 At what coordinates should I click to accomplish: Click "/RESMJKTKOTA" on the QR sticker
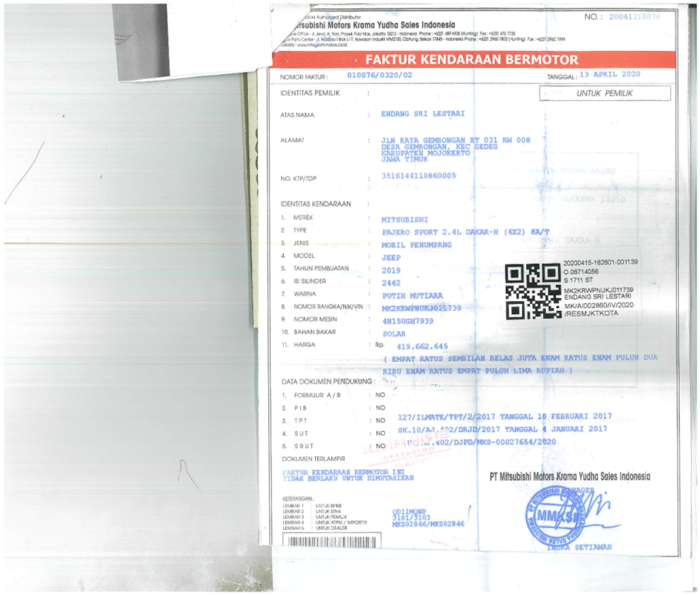[x=590, y=313]
